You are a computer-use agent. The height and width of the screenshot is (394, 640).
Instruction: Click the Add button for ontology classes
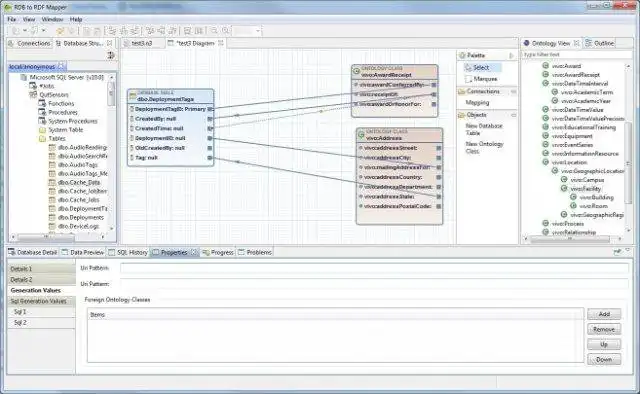604,314
